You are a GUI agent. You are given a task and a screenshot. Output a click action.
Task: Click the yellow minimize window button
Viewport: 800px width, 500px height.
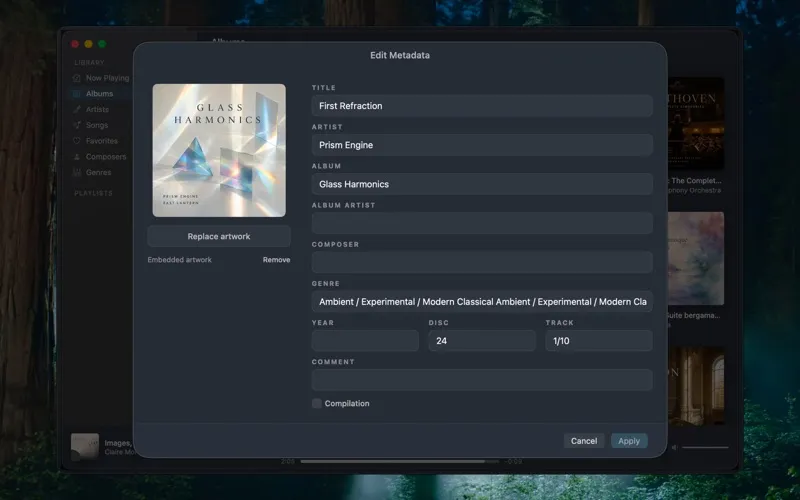[x=88, y=44]
